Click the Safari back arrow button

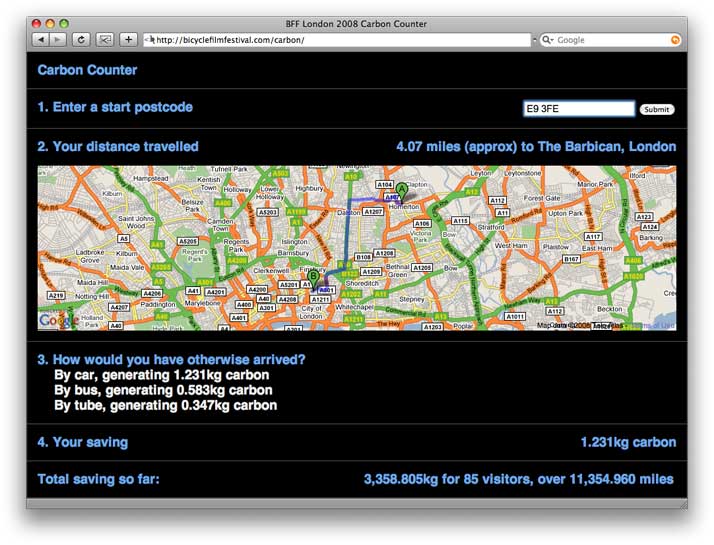click(x=41, y=40)
